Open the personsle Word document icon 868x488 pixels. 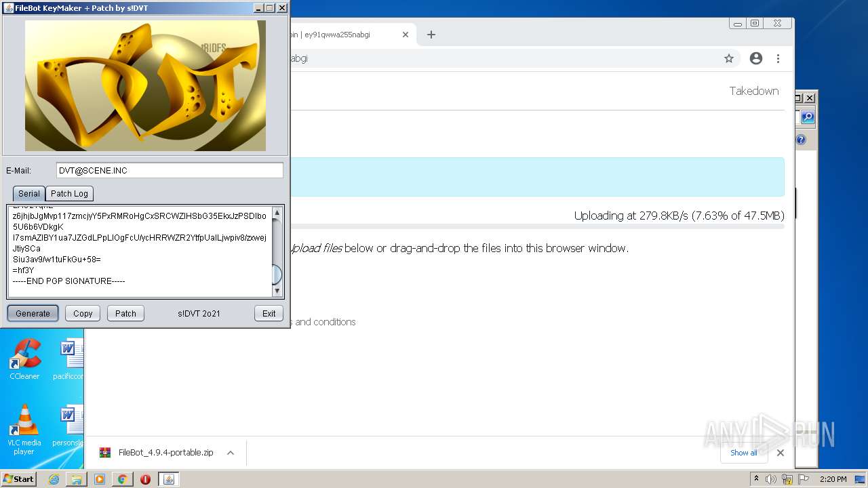pos(69,426)
